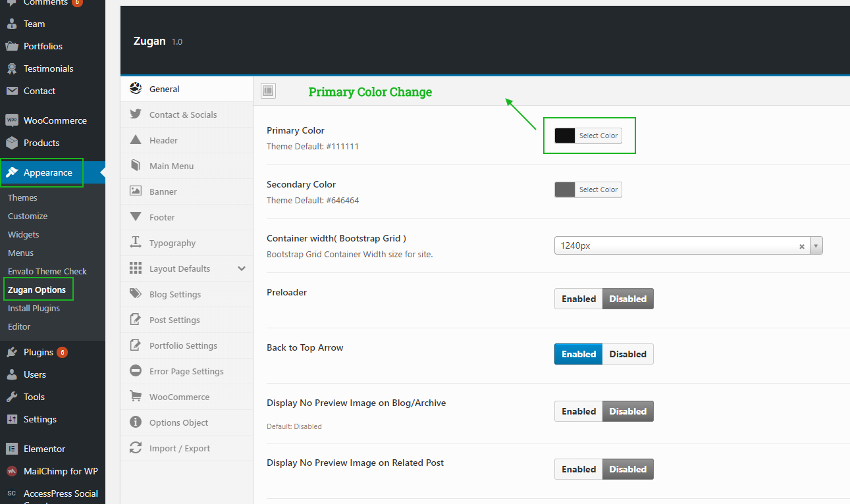Open the Post Settings tab
This screenshot has width=850, height=504.
(x=186, y=320)
